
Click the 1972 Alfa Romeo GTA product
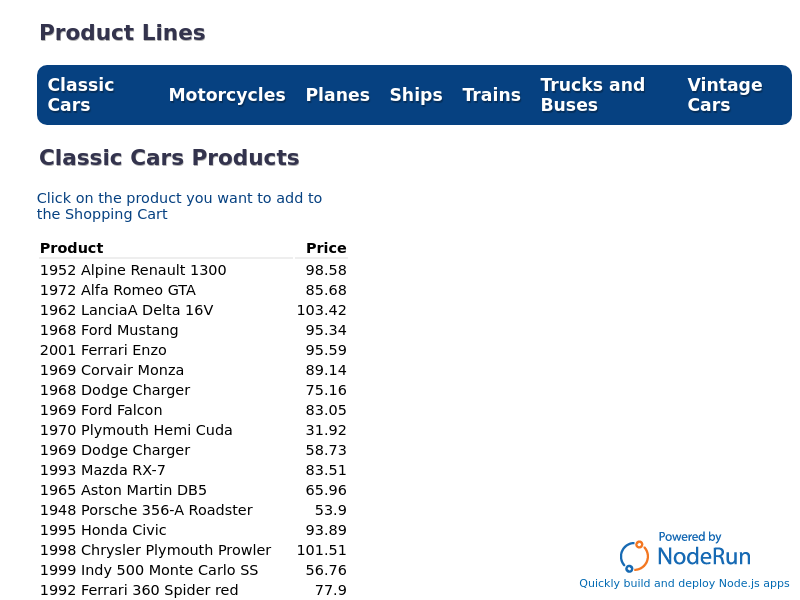pos(193,290)
